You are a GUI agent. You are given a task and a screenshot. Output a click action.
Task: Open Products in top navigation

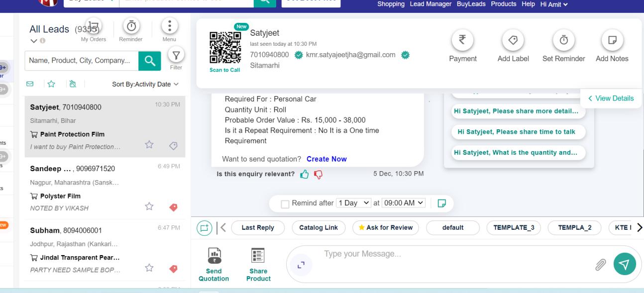coord(504,4)
